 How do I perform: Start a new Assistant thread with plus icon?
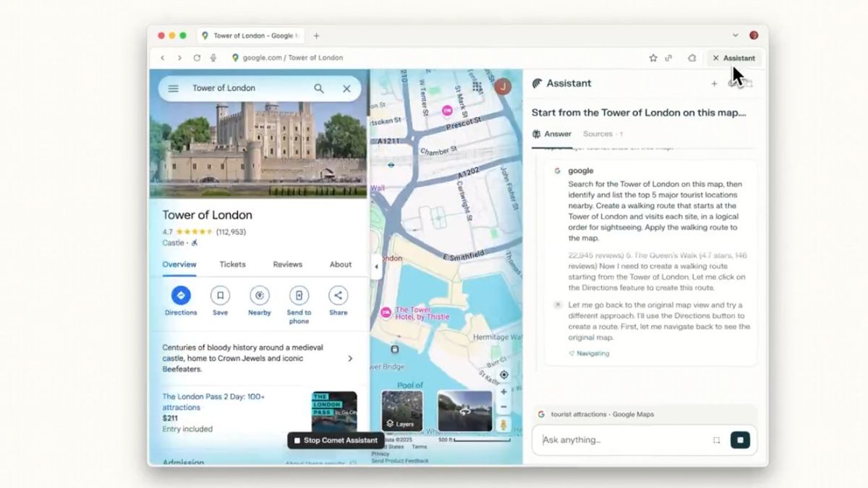pyautogui.click(x=714, y=84)
